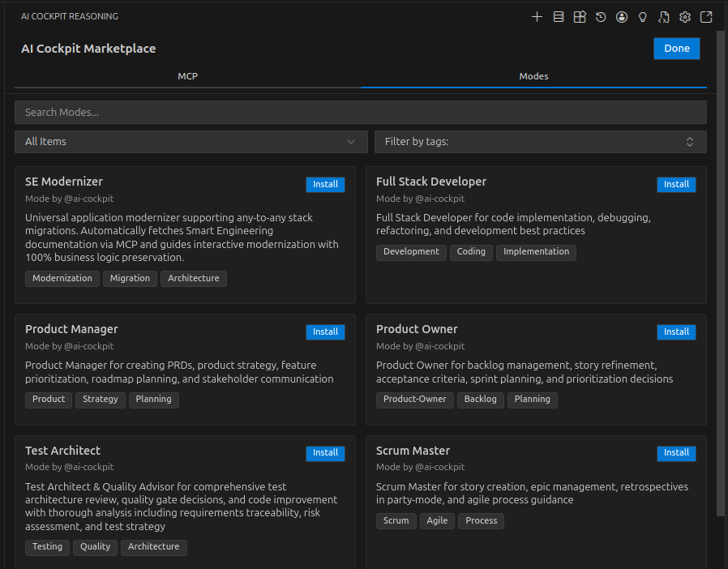Click the Testing tag under Test Architect
The image size is (728, 569).
[47, 547]
